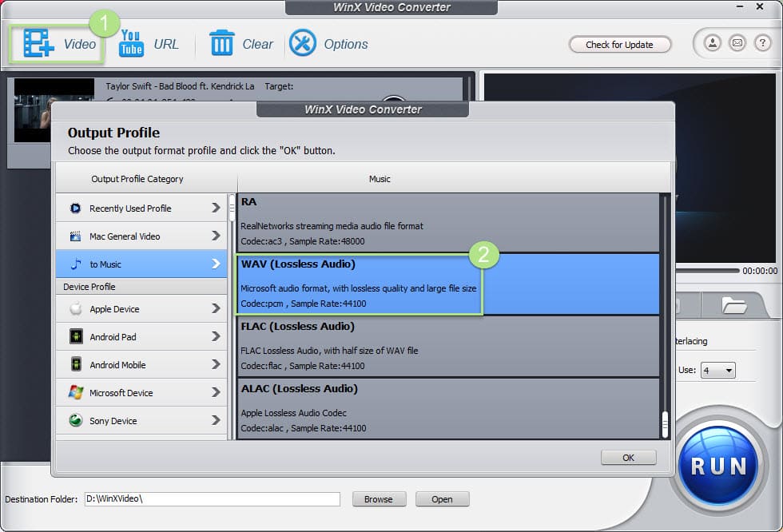The image size is (783, 532).
Task: Click the Browse button
Action: (x=379, y=499)
